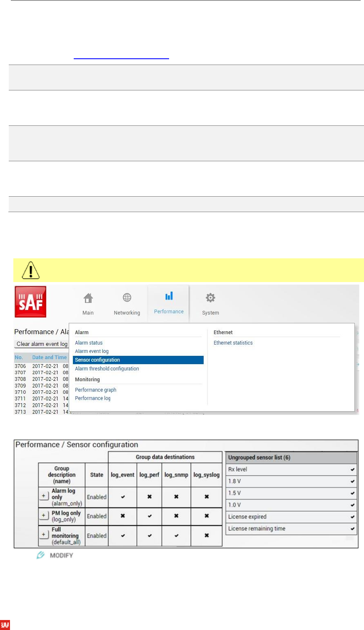The width and height of the screenshot is (364, 630).
Task: Select alarm log row 3712
Action: [42, 405]
